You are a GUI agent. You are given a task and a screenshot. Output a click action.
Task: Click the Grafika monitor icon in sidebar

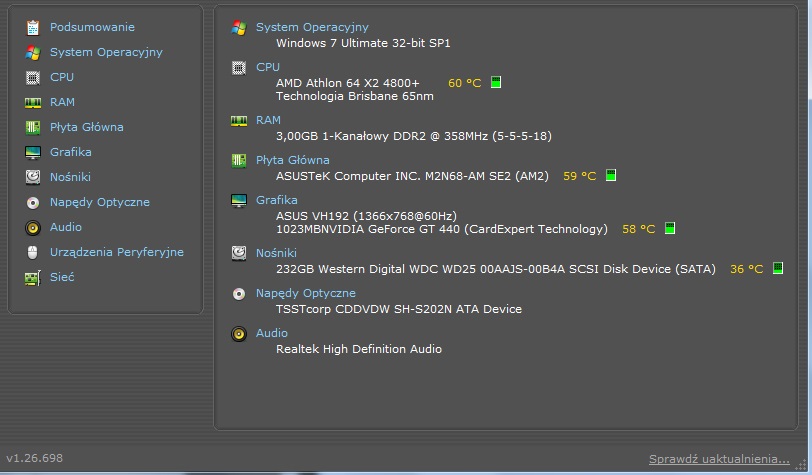(x=33, y=152)
